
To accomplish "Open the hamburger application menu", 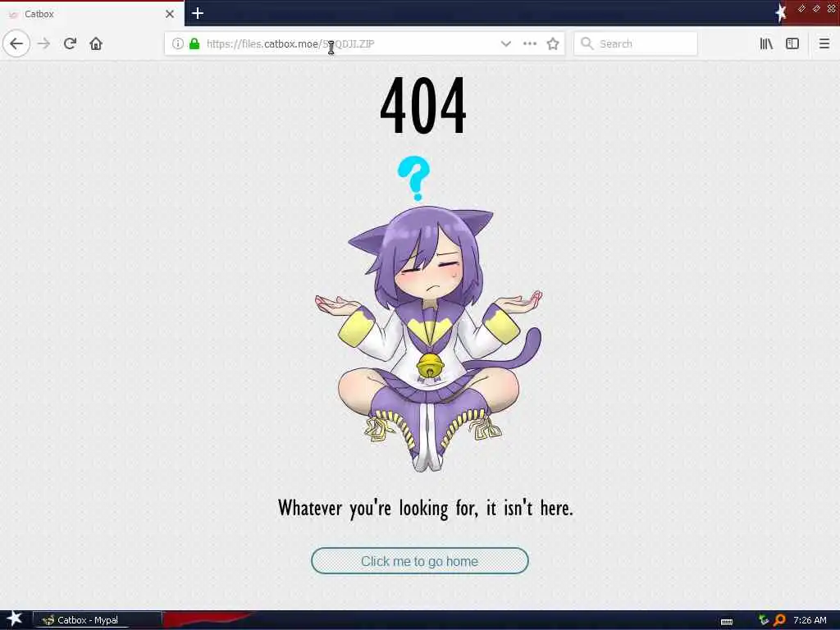I will (x=824, y=43).
